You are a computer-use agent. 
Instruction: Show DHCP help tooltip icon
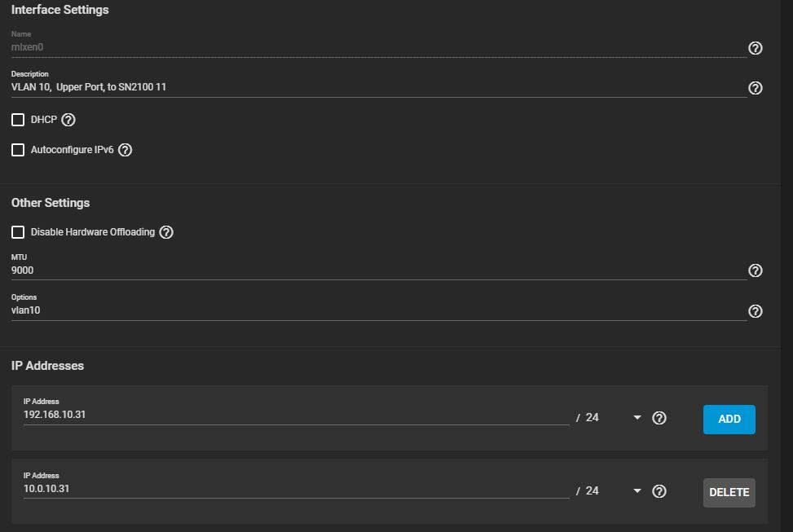click(68, 120)
